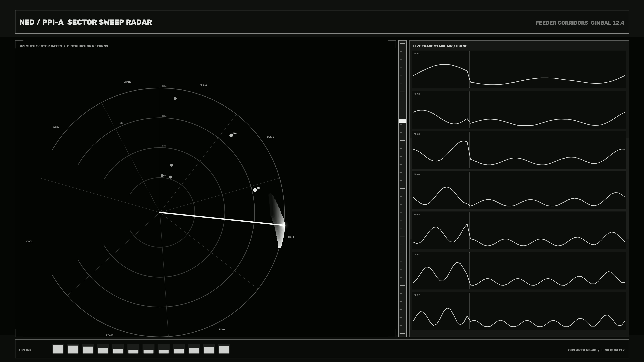Click the COOL sector label
This screenshot has width=644, height=362.
click(x=30, y=242)
